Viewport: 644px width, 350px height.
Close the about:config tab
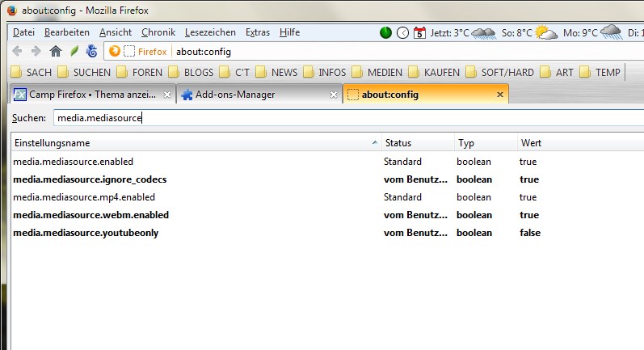tap(500, 95)
